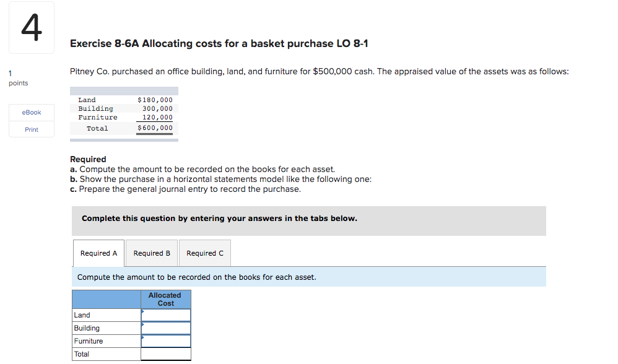Click the Land allocated cost input field
Image resolution: width=618 pixels, height=364 pixels.
pos(166,315)
